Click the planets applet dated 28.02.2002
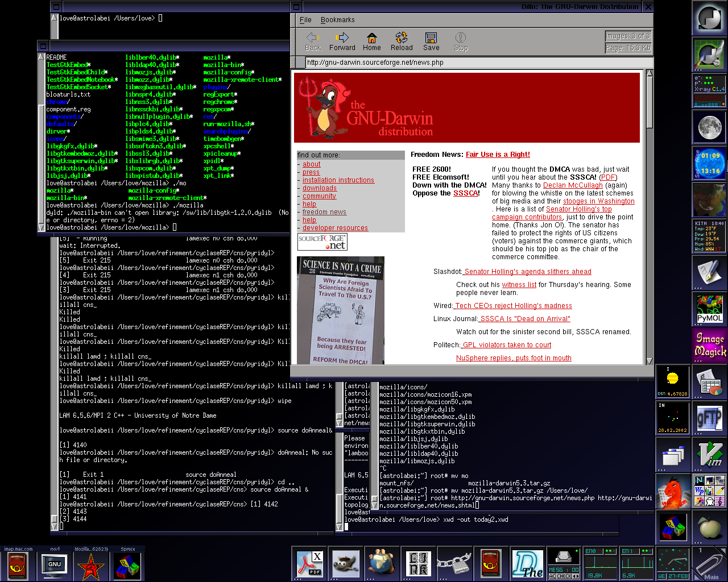Screen dimensions: 728x582 (x=673, y=418)
